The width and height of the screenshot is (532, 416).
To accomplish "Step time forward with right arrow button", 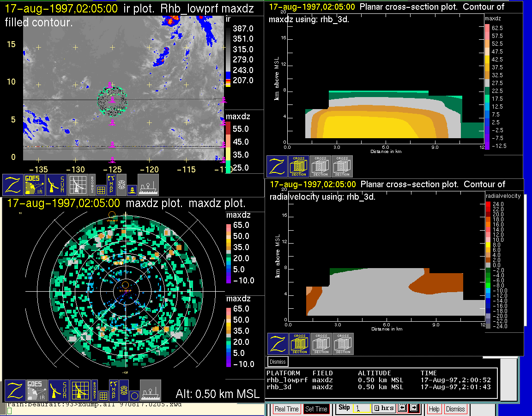I will coord(413,409).
